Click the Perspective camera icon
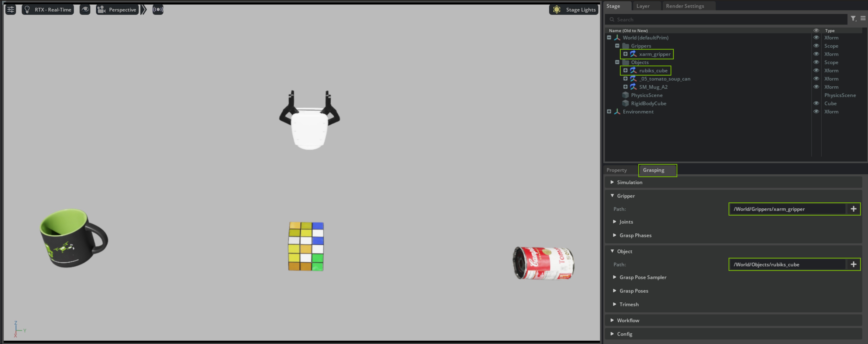The image size is (868, 344). tap(101, 9)
